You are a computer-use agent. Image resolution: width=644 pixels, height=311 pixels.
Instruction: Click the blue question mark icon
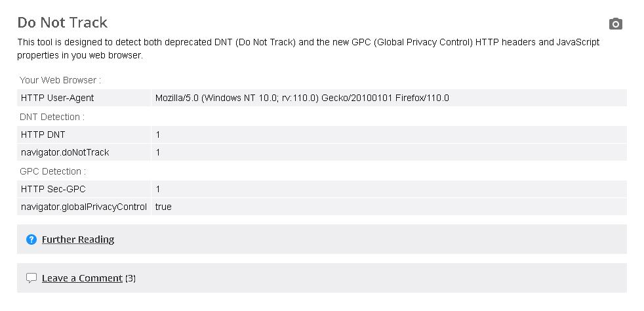pos(31,239)
